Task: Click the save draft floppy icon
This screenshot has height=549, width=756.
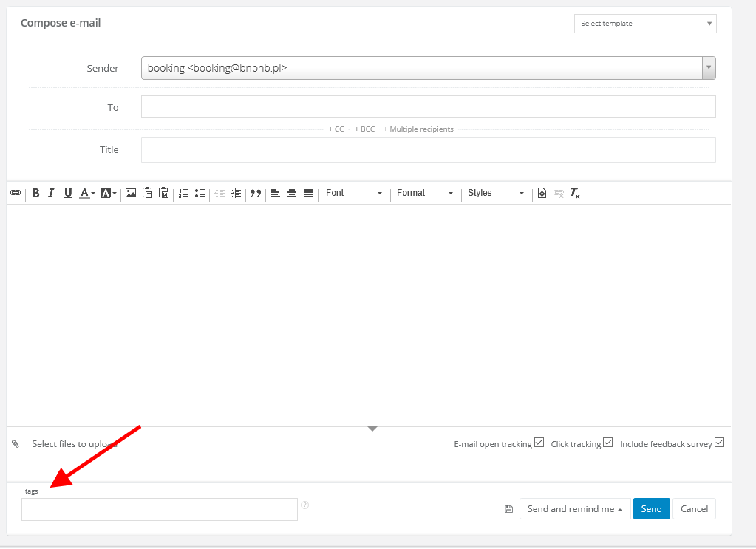Action: 508,508
